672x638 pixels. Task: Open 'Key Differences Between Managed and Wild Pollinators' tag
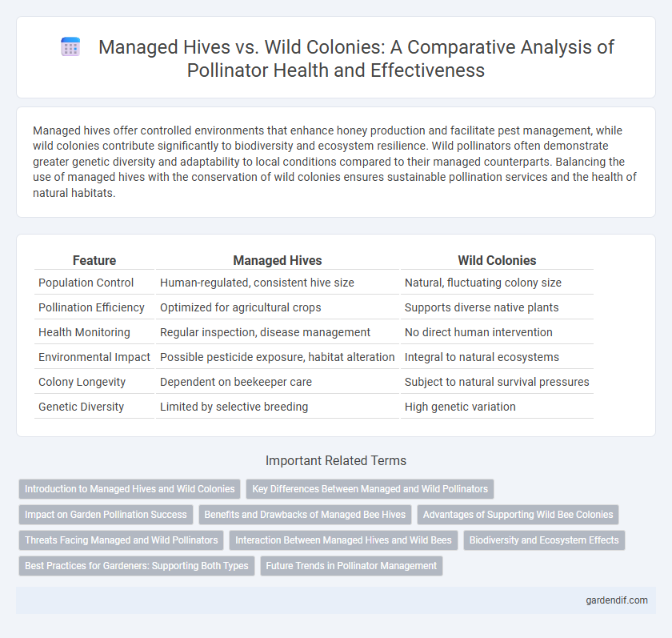pos(370,489)
